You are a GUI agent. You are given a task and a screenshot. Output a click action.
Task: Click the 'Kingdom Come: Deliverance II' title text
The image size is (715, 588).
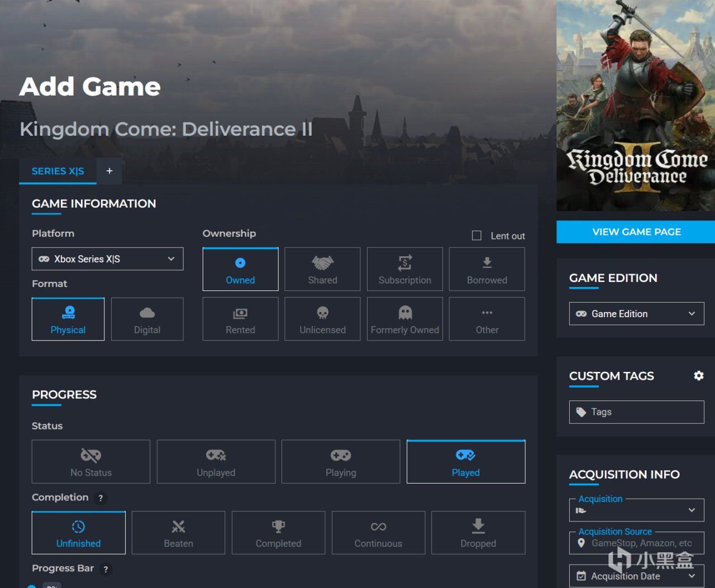click(x=166, y=129)
